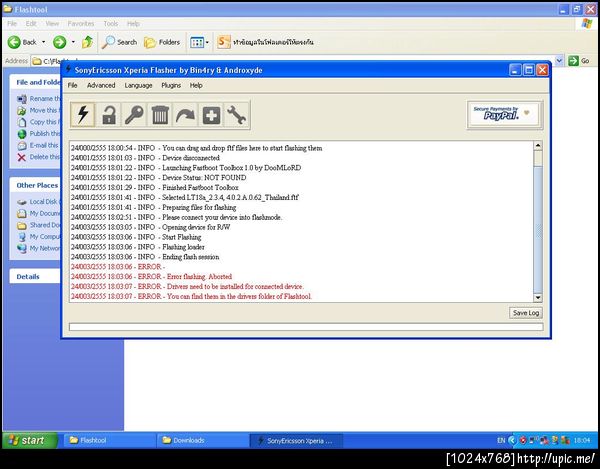
Task: Open the Forward history dropdown arrow
Action: pos(73,42)
